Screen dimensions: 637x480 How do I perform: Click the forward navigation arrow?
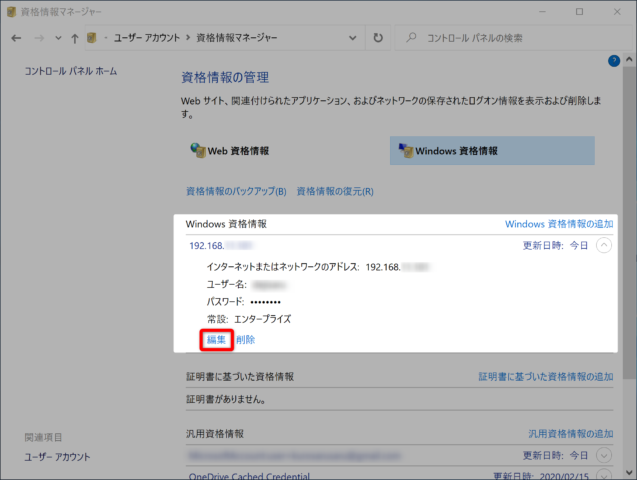coord(39,38)
